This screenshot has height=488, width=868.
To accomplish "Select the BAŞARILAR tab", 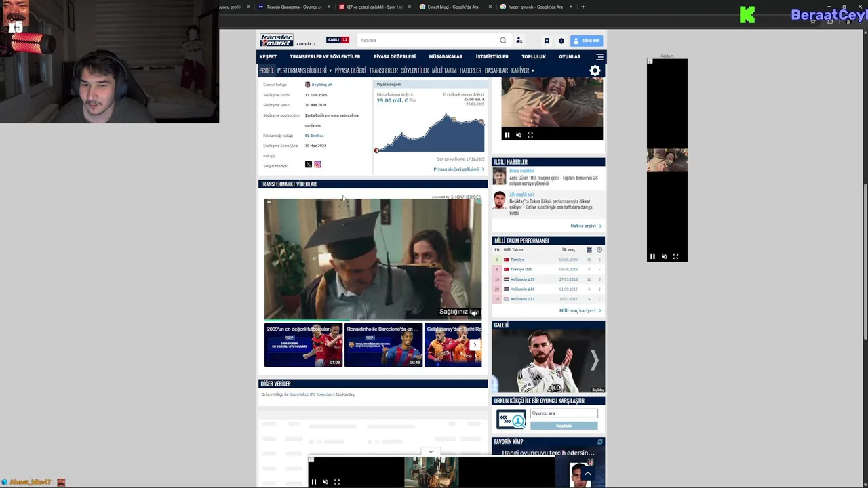I will pos(496,70).
